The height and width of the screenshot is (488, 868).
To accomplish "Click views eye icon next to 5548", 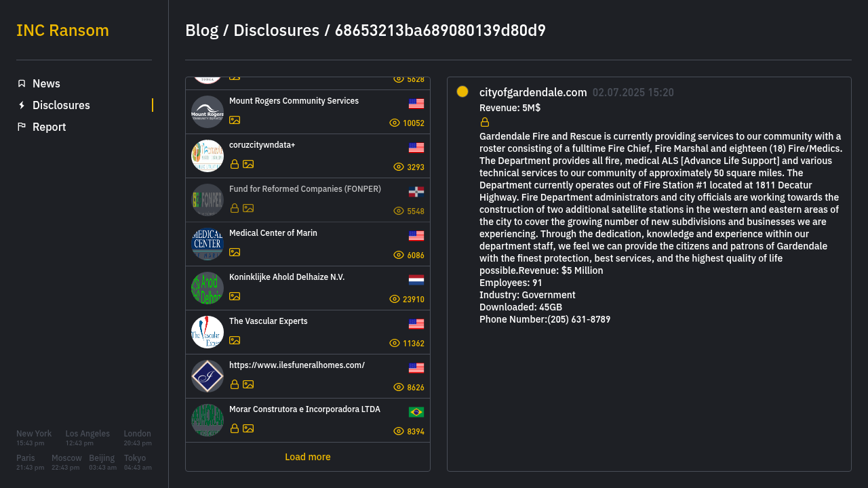I will [x=399, y=211].
